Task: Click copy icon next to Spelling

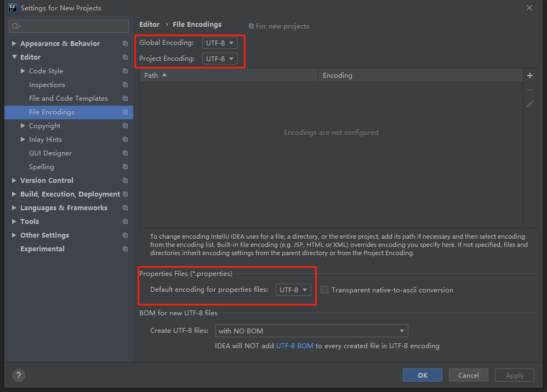Action: tap(125, 167)
